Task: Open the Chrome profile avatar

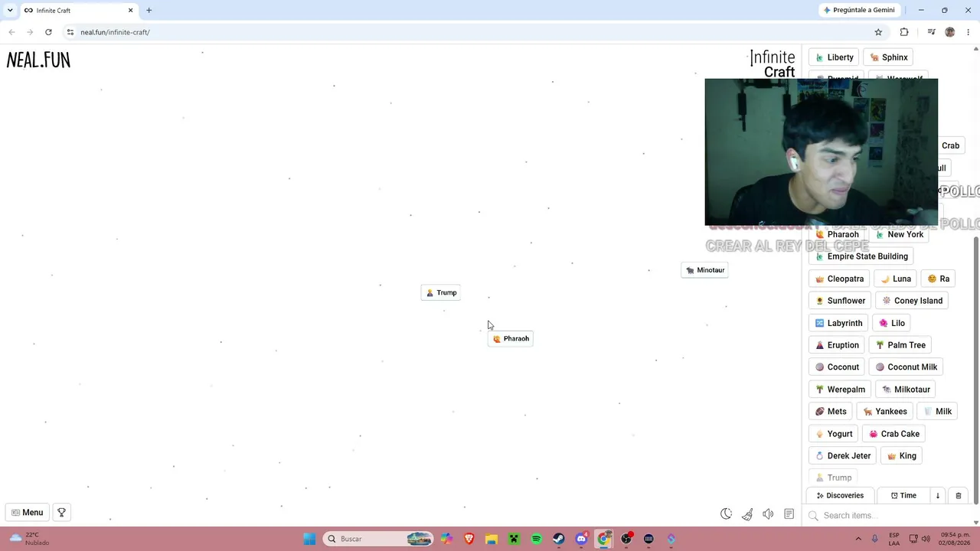Action: click(950, 32)
